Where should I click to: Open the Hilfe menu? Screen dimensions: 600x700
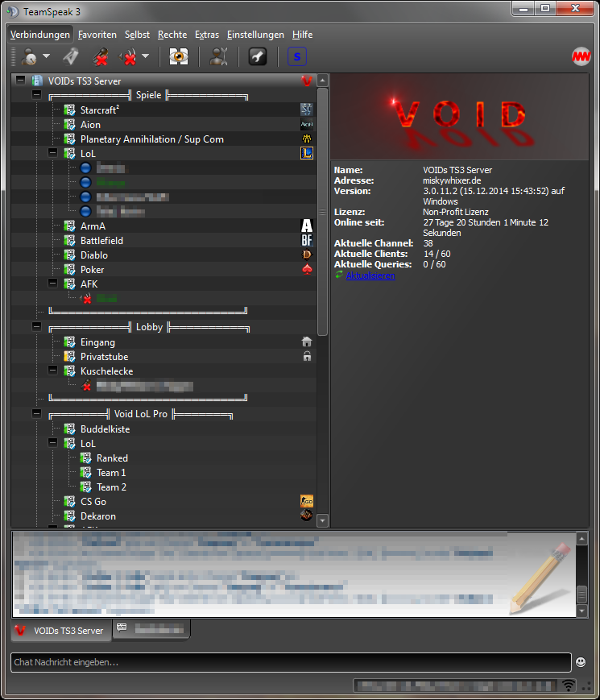[302, 35]
